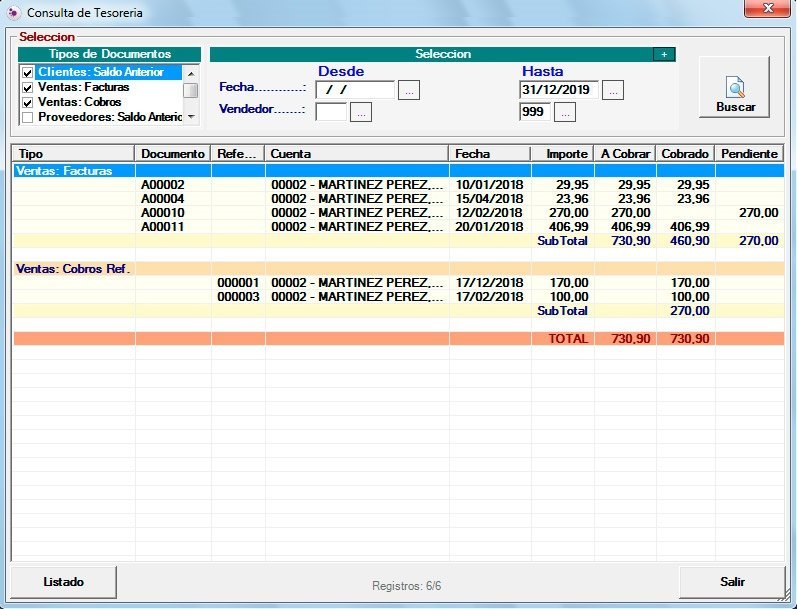Enable Proveedores: Saldo Anterior checkbox
This screenshot has width=797, height=609.
pos(28,117)
